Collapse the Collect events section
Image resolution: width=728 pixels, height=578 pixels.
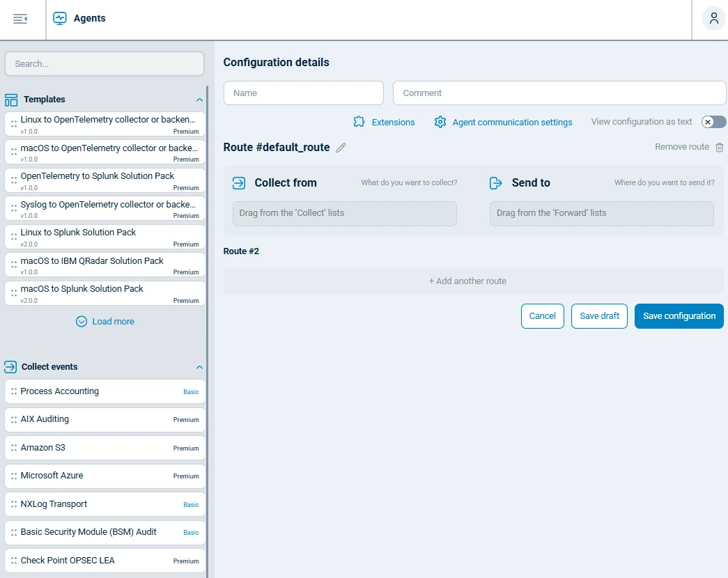[199, 367]
